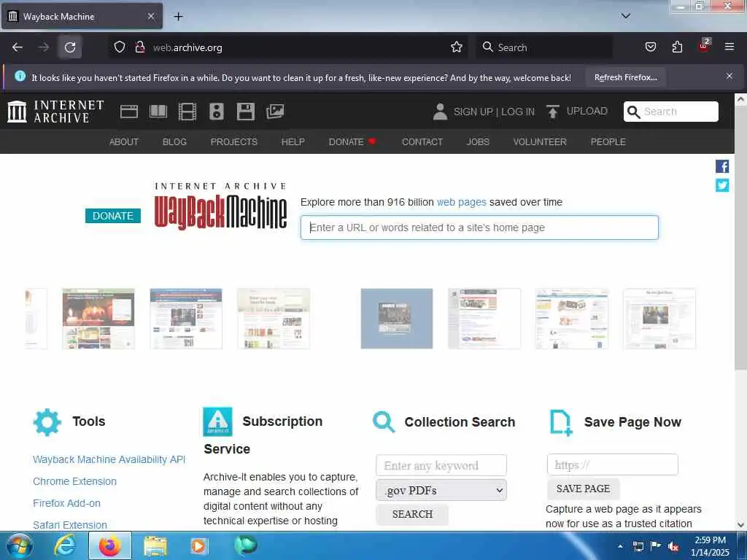Viewport: 747px width, 560px height.
Task: Click the Collection Search magnifier icon
Action: [384, 422]
